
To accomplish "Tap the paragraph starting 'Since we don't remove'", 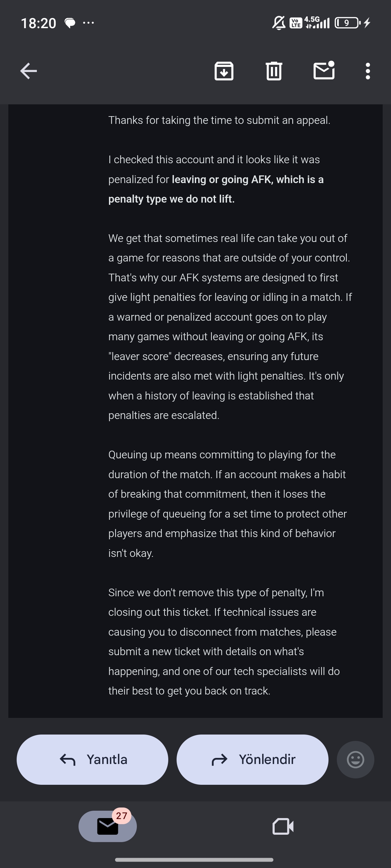I will 224,642.
